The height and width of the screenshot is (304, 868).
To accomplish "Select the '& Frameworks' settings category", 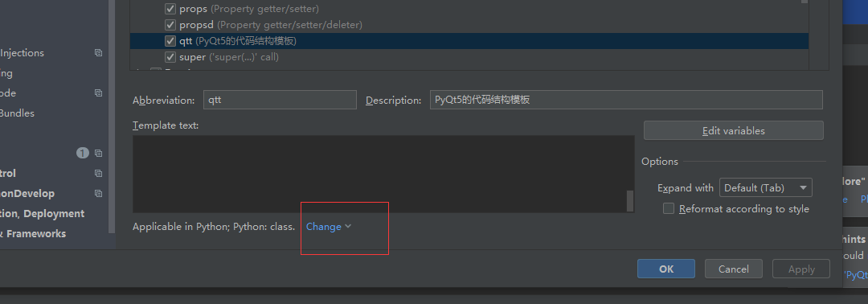I will click(33, 234).
